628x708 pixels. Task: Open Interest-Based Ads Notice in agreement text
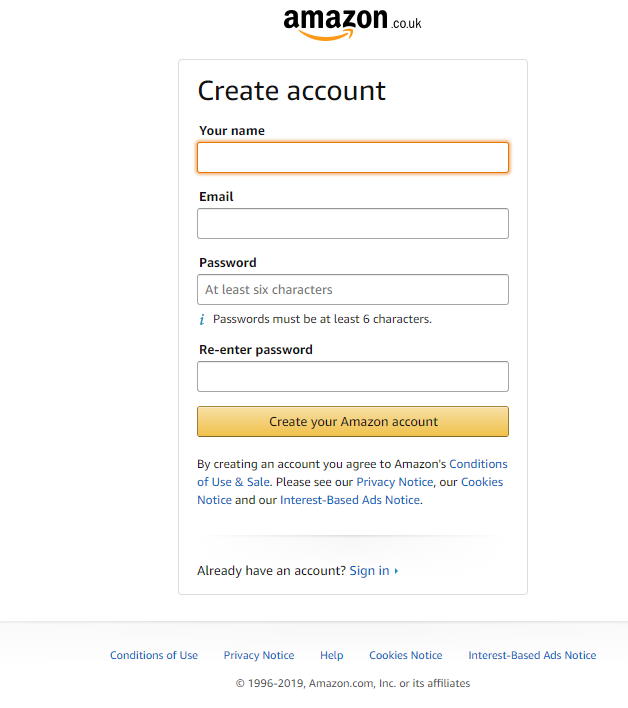[x=350, y=500]
